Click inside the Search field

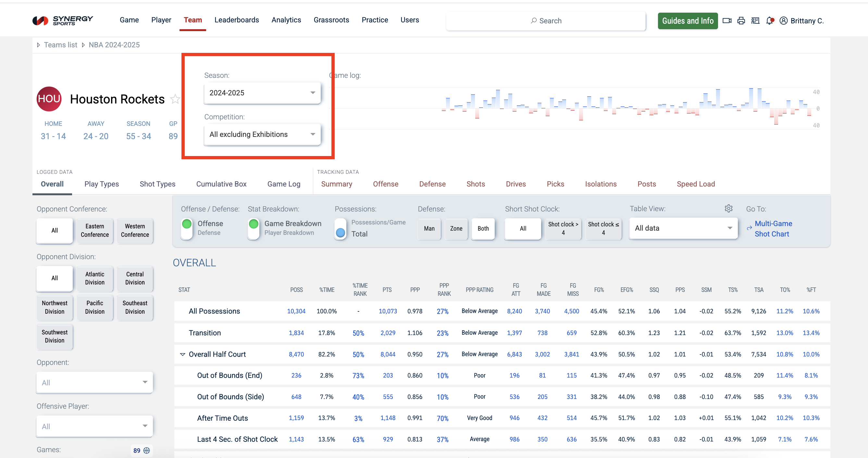click(546, 21)
